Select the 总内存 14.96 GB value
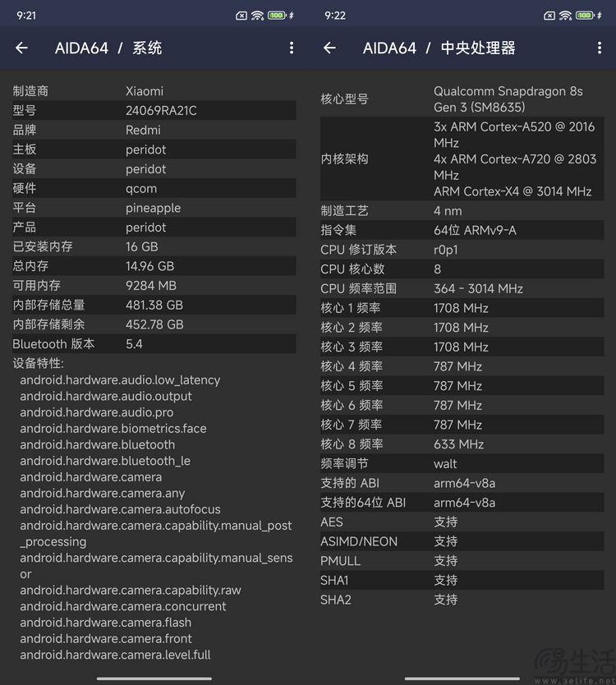 (149, 266)
